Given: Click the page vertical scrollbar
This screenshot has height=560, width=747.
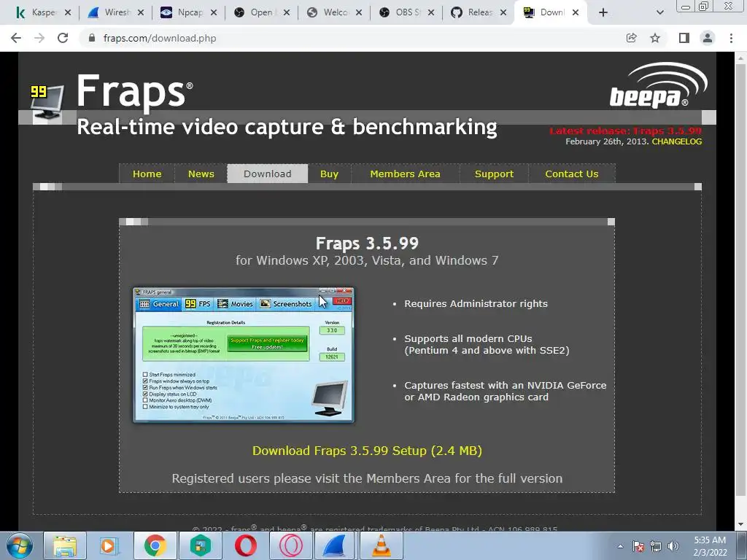Looking at the screenshot, I should (740, 281).
